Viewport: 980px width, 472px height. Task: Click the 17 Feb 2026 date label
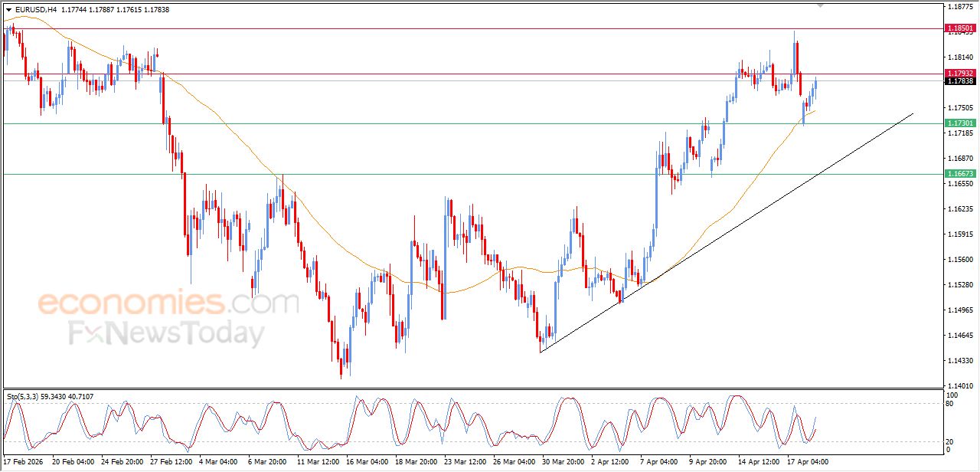tap(24, 462)
